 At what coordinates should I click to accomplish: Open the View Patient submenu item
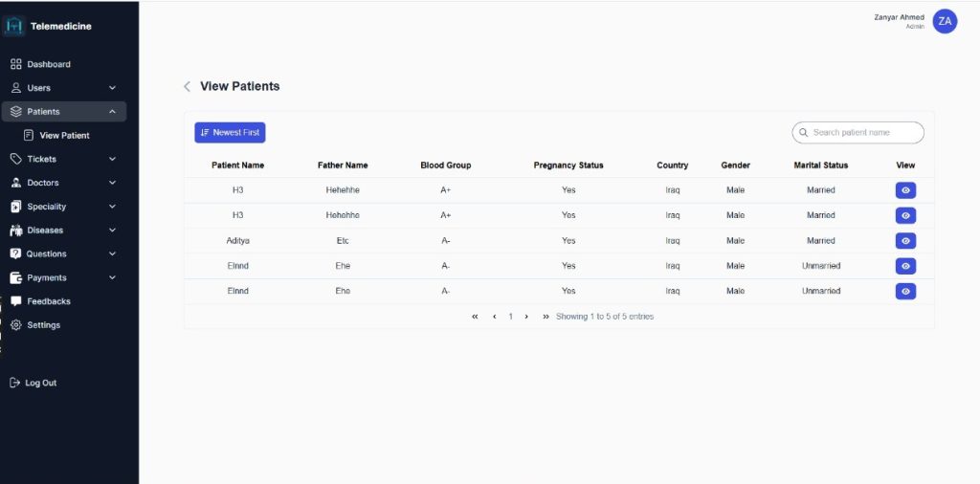click(x=63, y=135)
